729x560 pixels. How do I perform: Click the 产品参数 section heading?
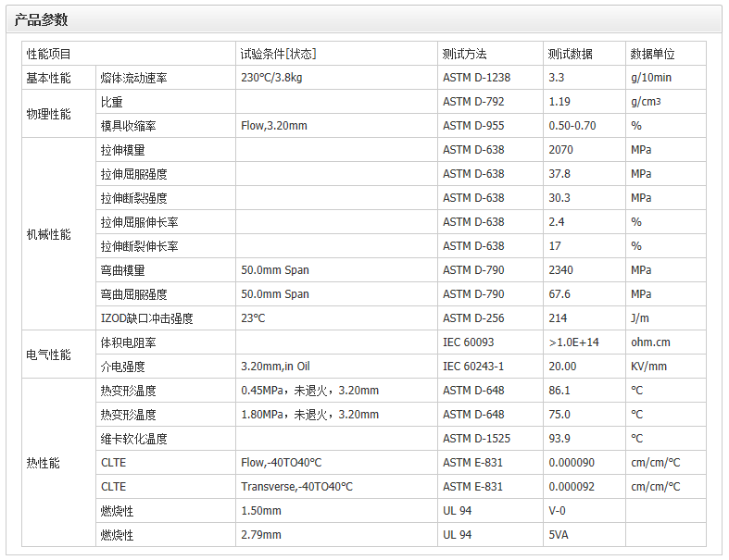[41, 19]
